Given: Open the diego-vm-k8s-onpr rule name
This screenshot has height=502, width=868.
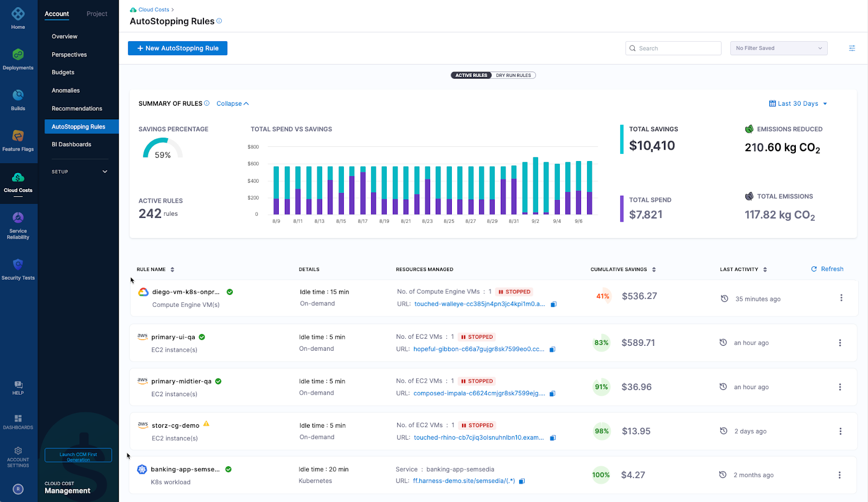Looking at the screenshot, I should (186, 292).
